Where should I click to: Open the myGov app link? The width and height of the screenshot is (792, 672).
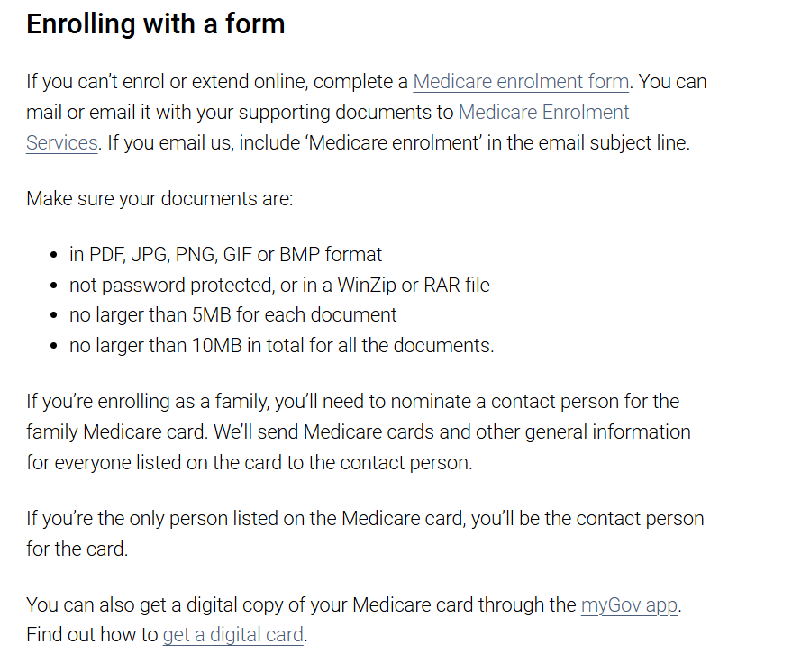pyautogui.click(x=629, y=604)
